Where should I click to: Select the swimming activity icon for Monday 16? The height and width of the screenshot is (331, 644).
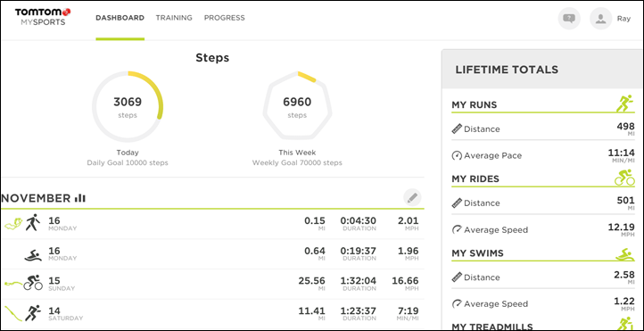(x=33, y=254)
